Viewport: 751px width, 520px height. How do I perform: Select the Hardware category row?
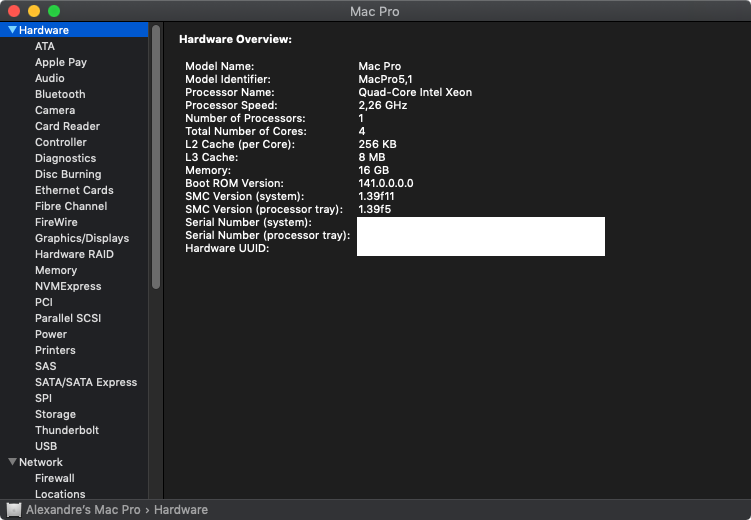click(x=74, y=30)
